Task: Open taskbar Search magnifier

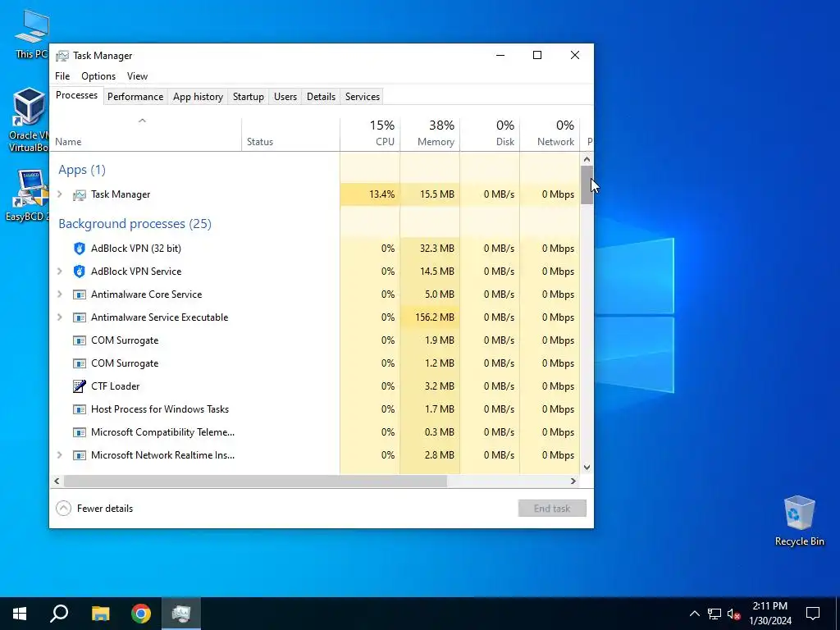Action: [x=59, y=614]
